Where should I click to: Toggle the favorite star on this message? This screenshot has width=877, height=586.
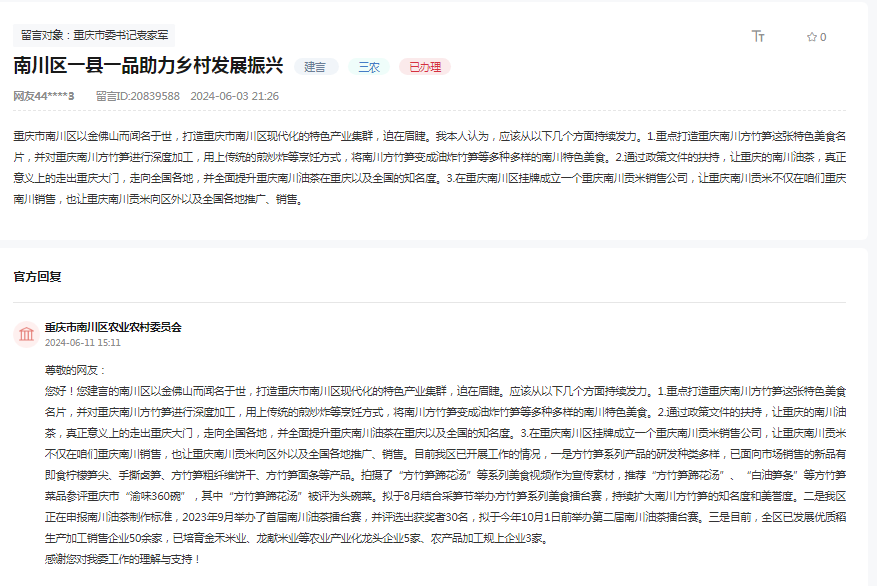812,36
